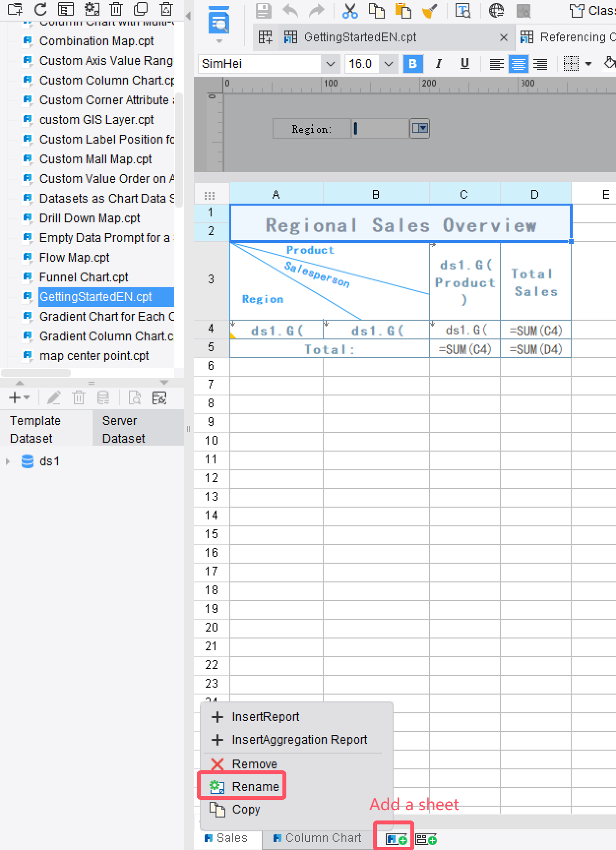Screen dimensions: 616x850
Task: Click the window-with-pencil dataset toolbar icon
Action: click(159, 397)
